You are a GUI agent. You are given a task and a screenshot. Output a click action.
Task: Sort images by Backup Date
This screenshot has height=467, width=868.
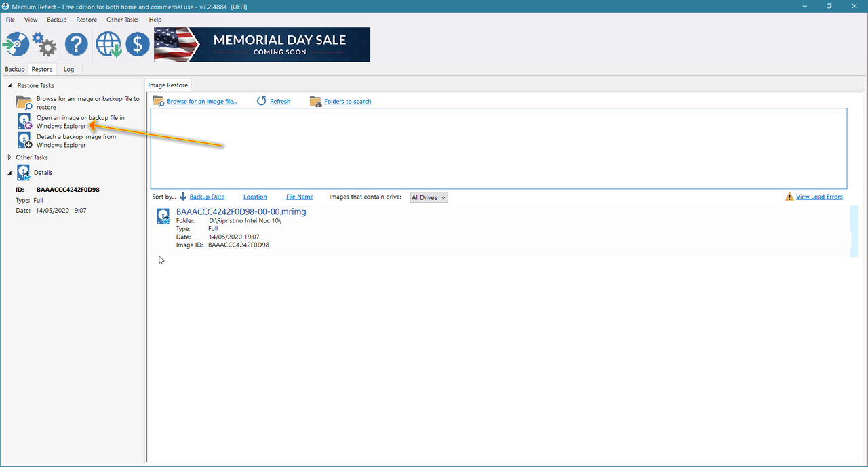point(207,197)
